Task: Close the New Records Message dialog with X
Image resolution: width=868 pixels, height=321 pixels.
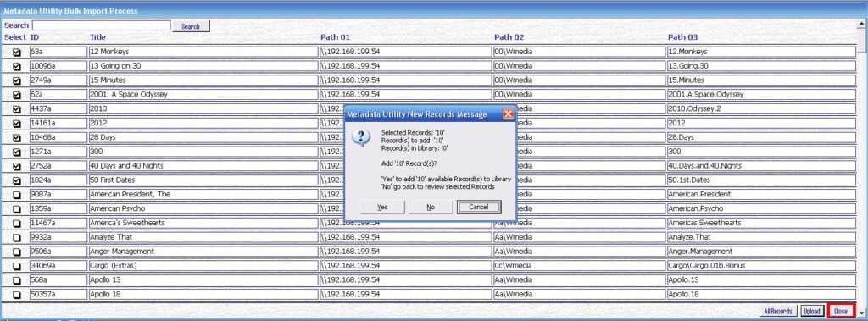Action: coord(509,114)
